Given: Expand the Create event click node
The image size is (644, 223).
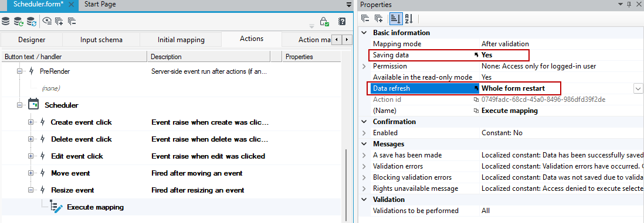Looking at the screenshot, I should tap(30, 122).
